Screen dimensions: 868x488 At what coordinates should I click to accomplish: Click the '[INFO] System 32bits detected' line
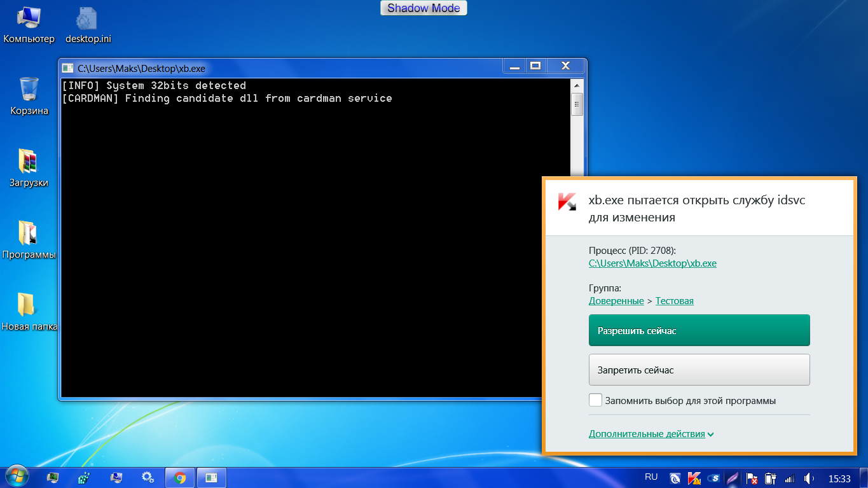[x=154, y=85]
